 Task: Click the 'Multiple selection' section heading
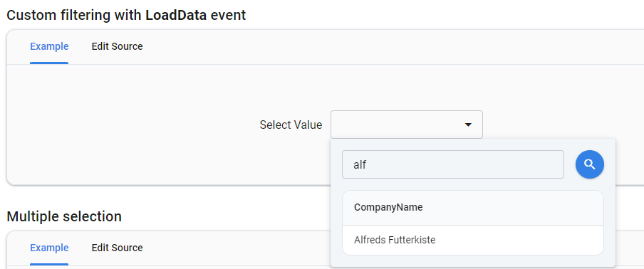64,216
